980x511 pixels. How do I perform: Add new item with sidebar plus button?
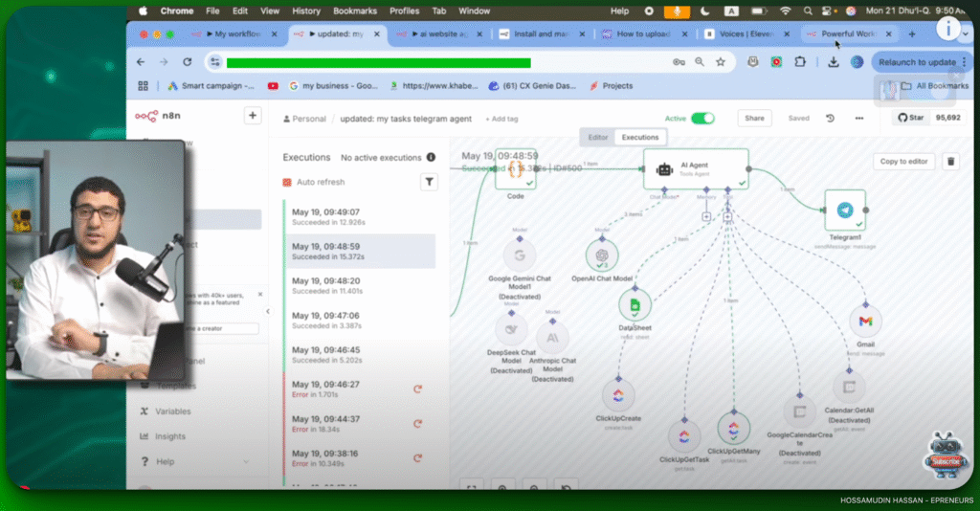click(253, 116)
